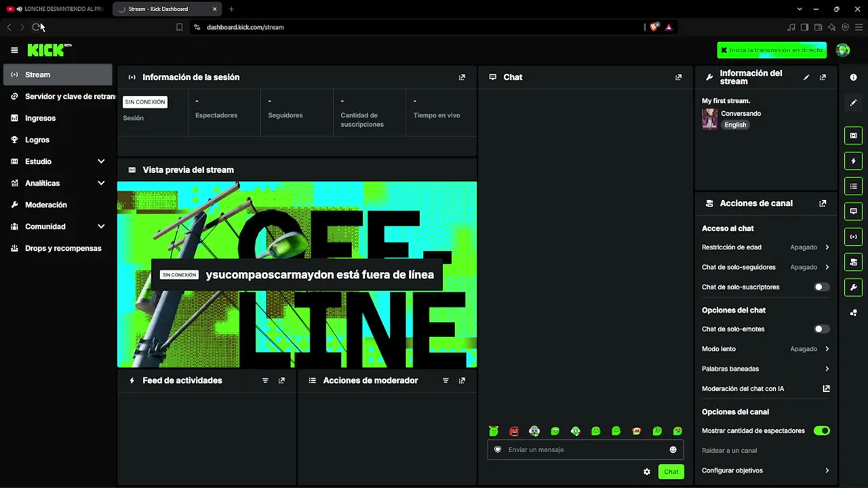Switch to the LONCHE DESMINTIENDO browser tab

coord(56,9)
